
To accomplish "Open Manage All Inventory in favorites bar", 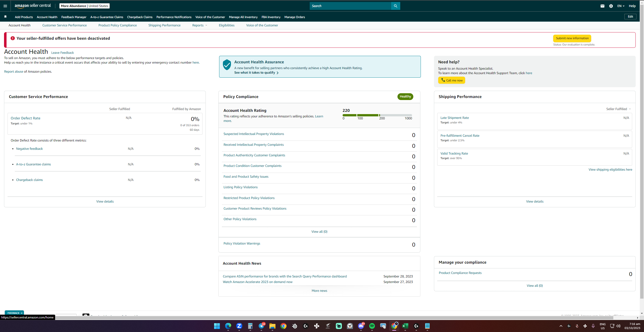I will 243,17.
